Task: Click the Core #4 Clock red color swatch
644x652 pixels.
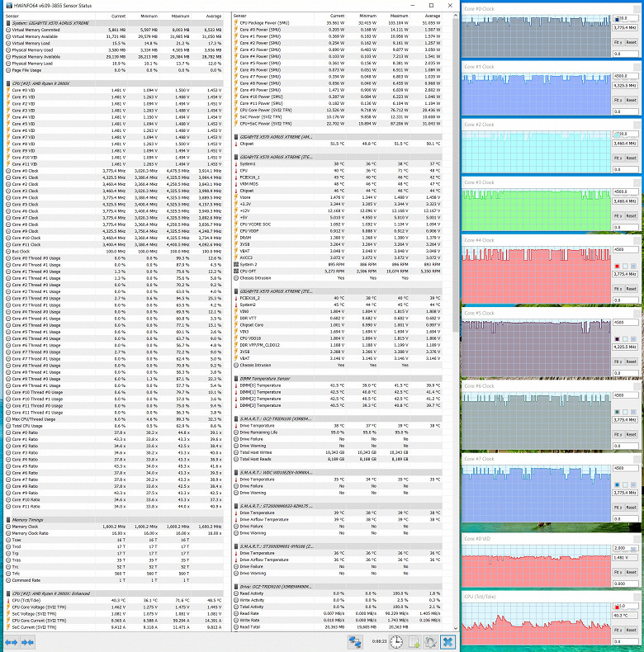Action: tap(617, 266)
